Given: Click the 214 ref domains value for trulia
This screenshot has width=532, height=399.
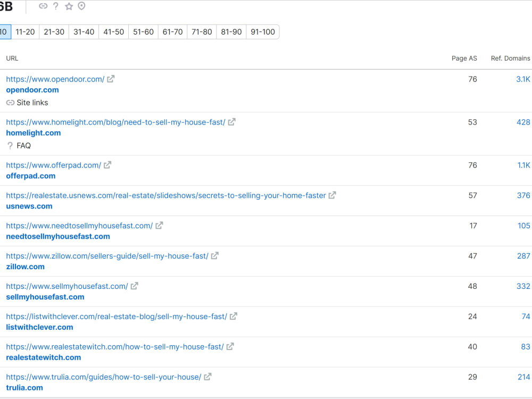Looking at the screenshot, I should (524, 377).
